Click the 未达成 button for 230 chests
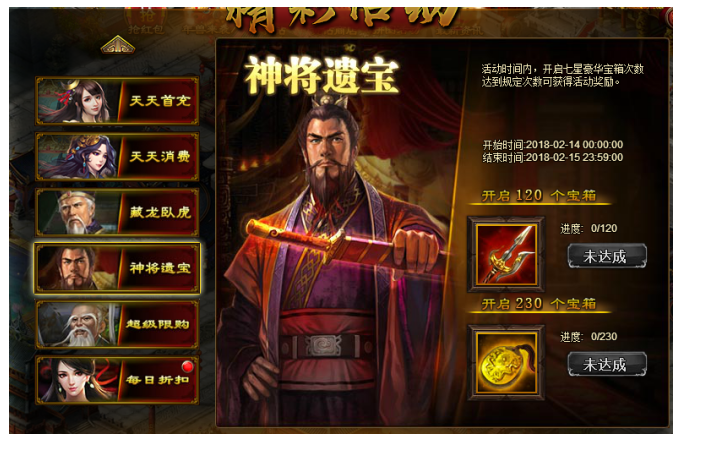 607,364
